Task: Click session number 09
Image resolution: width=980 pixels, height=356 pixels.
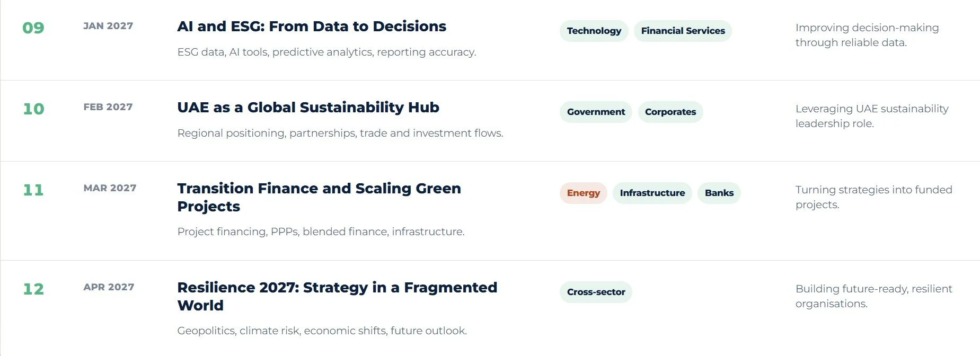Action: [x=33, y=28]
